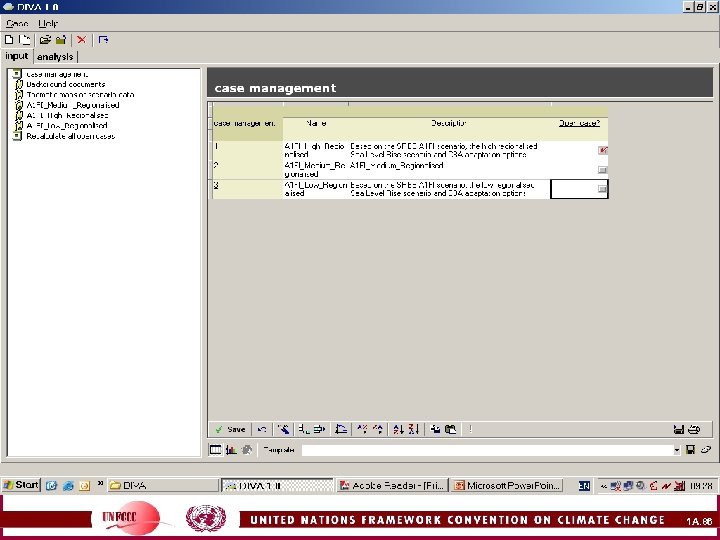This screenshot has width=720, height=540.
Task: Switch to Microsoft PowerPoint taskbar window
Action: 507,485
